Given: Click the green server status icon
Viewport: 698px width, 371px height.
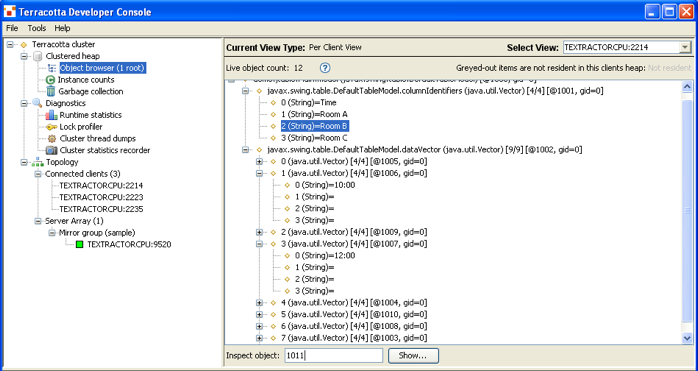Looking at the screenshot, I should [x=80, y=245].
